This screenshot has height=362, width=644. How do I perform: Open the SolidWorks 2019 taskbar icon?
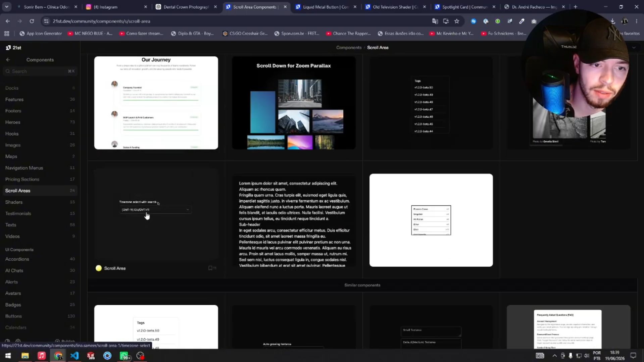[91, 356]
